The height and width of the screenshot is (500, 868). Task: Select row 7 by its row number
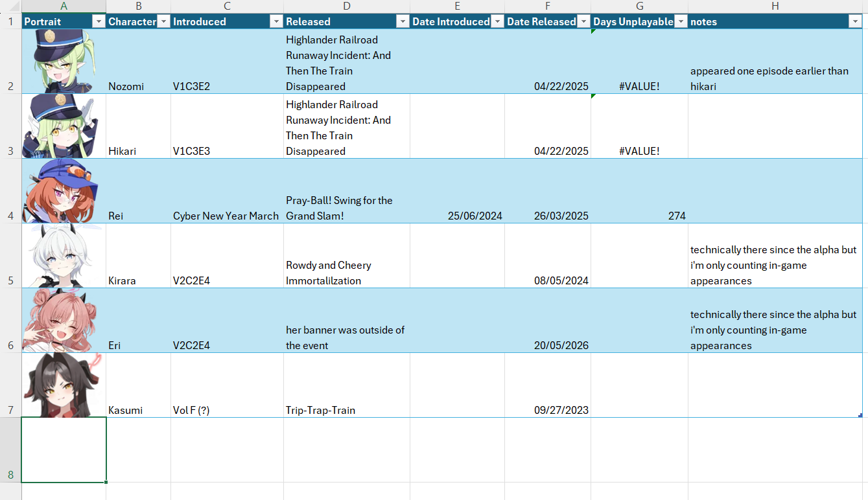pos(10,385)
